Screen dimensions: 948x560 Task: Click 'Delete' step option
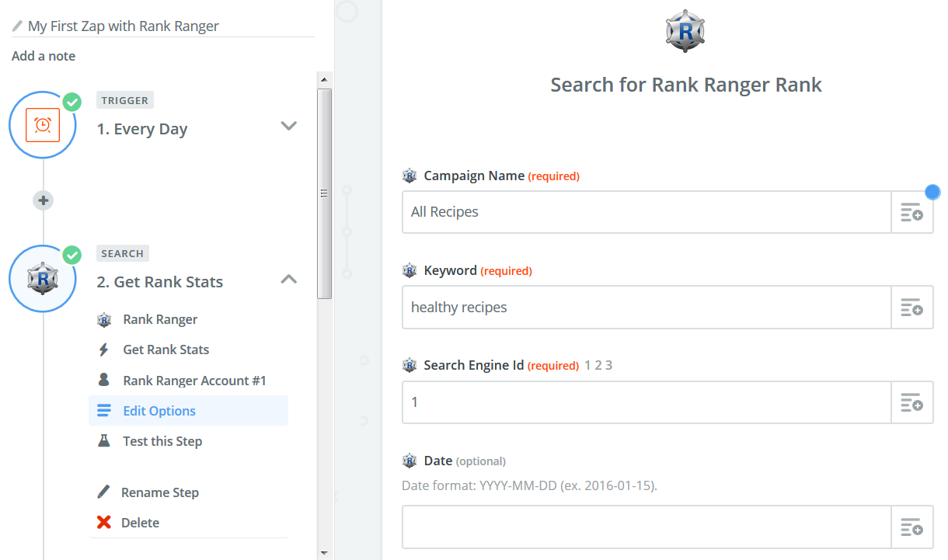click(x=141, y=523)
